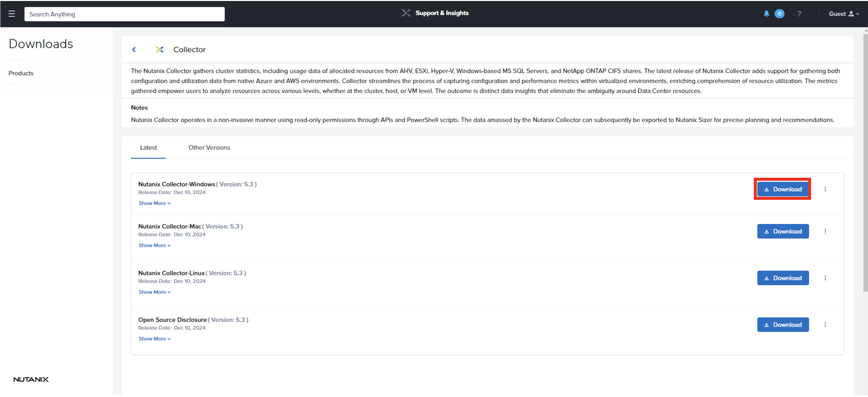Expand Show More under Collector-Mac
This screenshot has width=868, height=397.
155,245
